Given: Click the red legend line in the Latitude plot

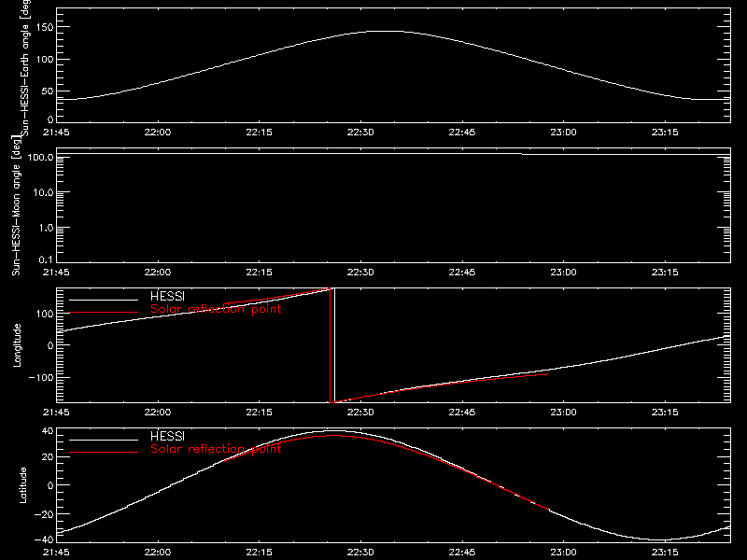Looking at the screenshot, I should [104, 453].
